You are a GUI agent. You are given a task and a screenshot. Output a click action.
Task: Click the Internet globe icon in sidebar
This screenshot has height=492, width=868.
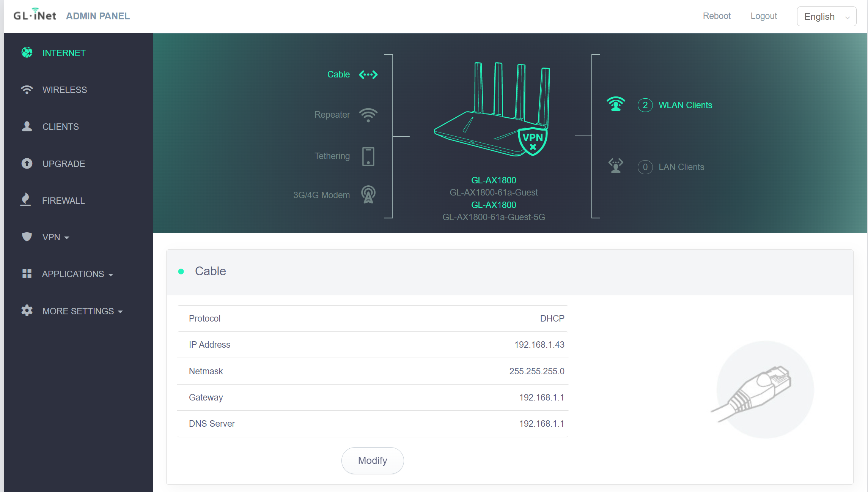pyautogui.click(x=27, y=52)
